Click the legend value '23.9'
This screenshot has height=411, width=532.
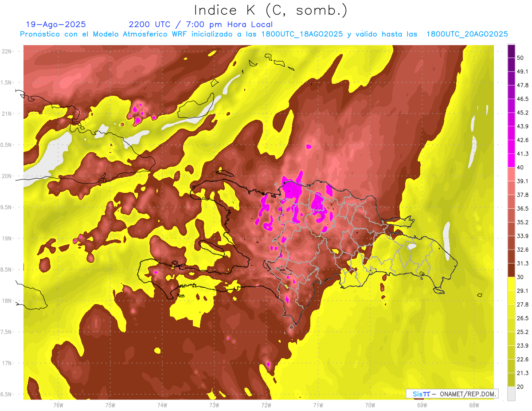click(522, 346)
